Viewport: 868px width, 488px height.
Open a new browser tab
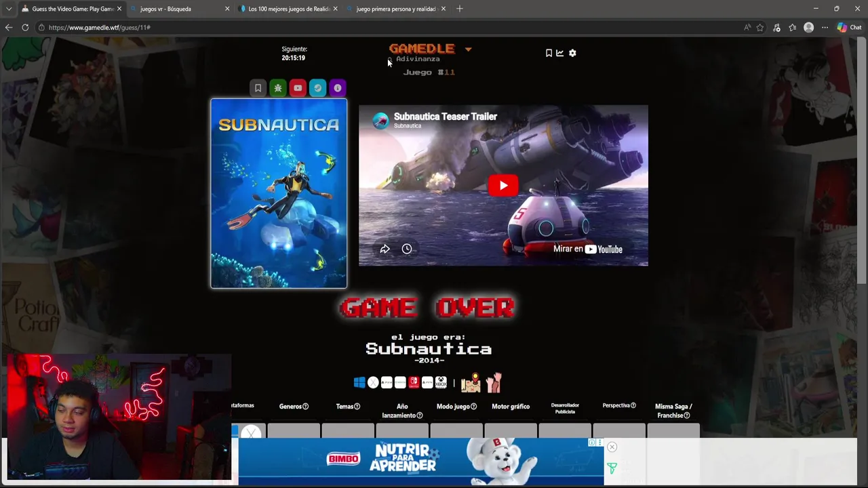pyautogui.click(x=460, y=9)
